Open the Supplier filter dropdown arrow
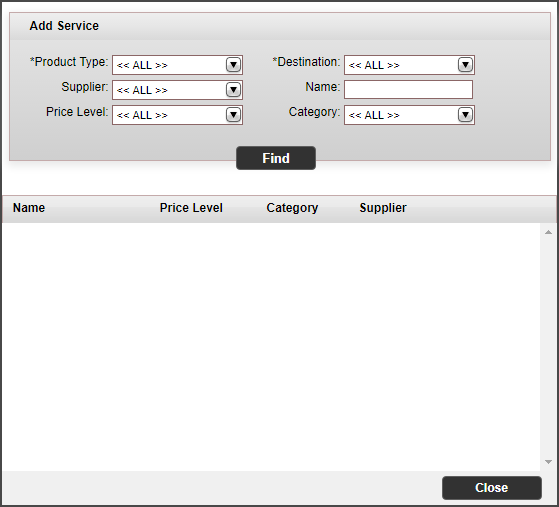Screen dimensions: 559x507 point(233,90)
